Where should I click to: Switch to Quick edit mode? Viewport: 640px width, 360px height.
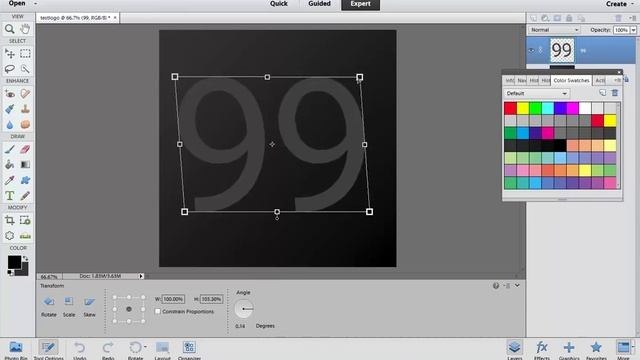point(279,4)
